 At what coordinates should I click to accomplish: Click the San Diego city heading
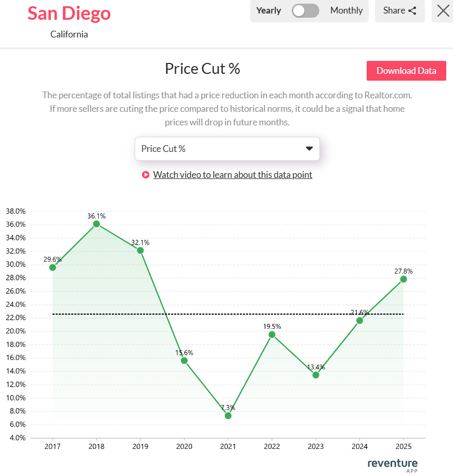pyautogui.click(x=69, y=14)
